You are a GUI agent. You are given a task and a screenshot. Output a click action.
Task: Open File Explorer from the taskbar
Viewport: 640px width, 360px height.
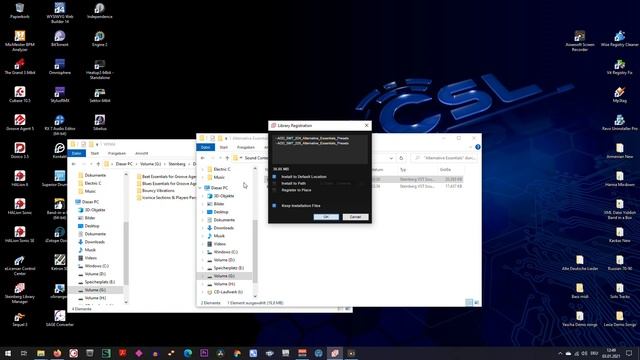tap(41, 353)
